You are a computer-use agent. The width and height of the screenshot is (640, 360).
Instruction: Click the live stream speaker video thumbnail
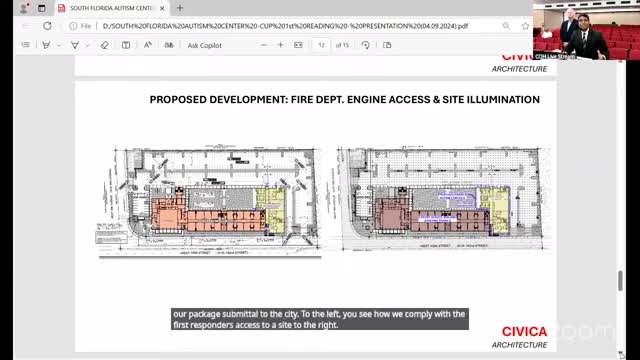point(586,30)
